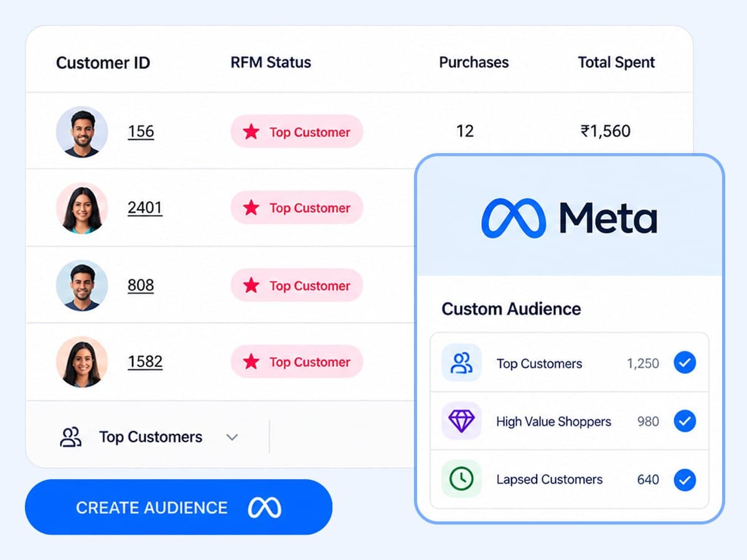Viewport: 747px width, 560px height.
Task: Click total spent value ₹1,560
Action: [x=606, y=131]
